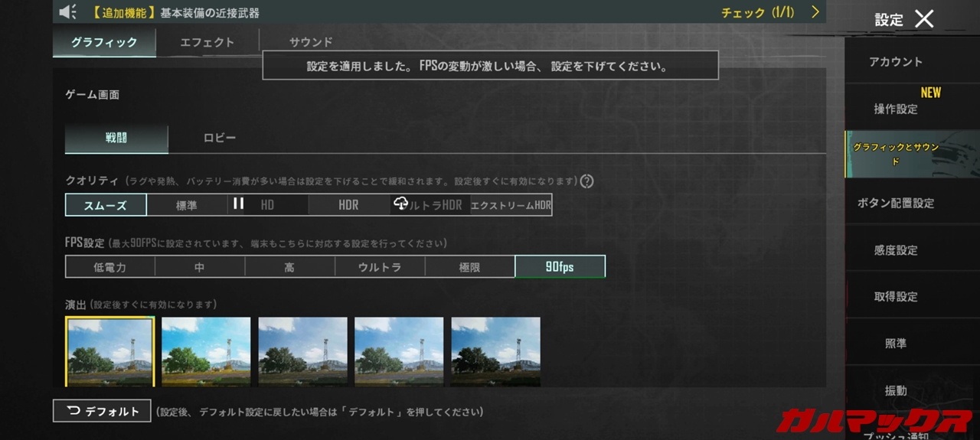This screenshot has height=440, width=980.
Task: Switch to the エフェクト tab
Action: pos(207,43)
